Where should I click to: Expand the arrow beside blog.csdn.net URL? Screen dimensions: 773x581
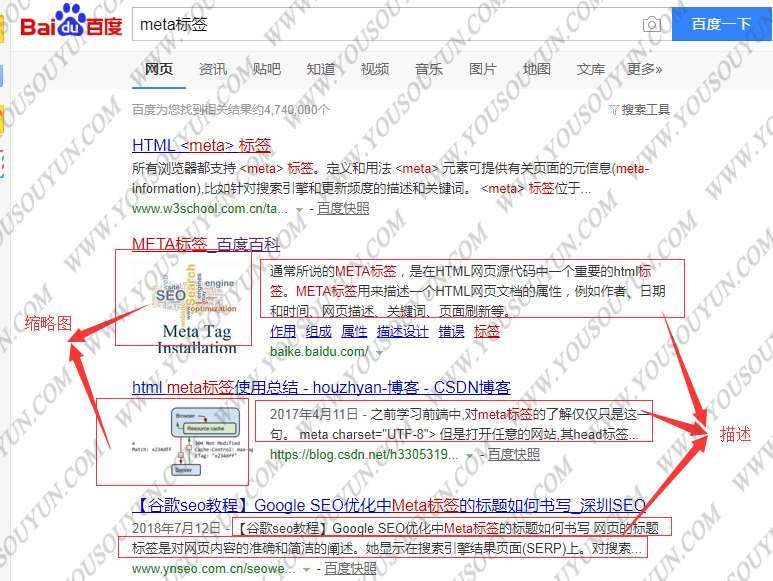tap(469, 456)
